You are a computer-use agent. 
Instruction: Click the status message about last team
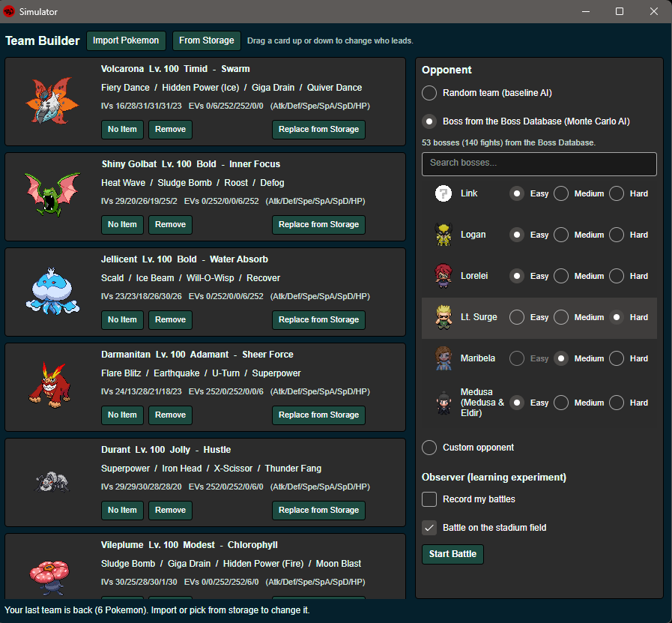157,610
